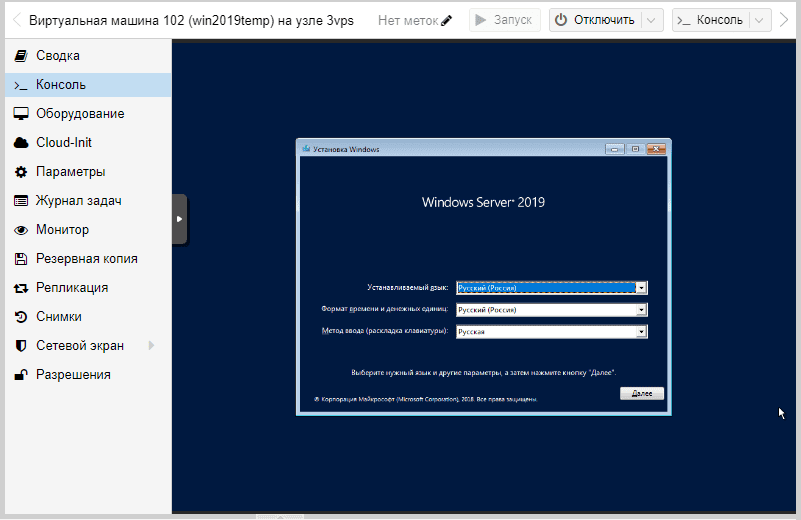The width and height of the screenshot is (801, 520).
Task: Open Репликация section label
Action: 72,288
